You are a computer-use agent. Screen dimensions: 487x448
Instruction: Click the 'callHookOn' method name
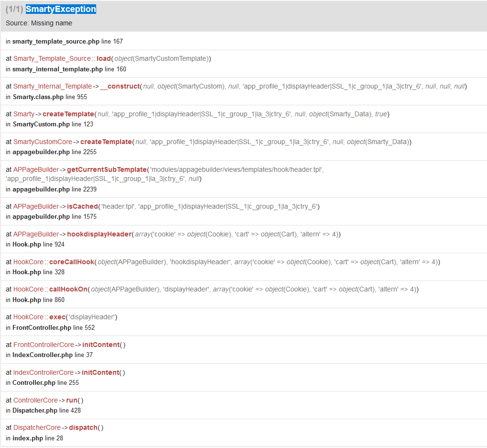(x=68, y=289)
